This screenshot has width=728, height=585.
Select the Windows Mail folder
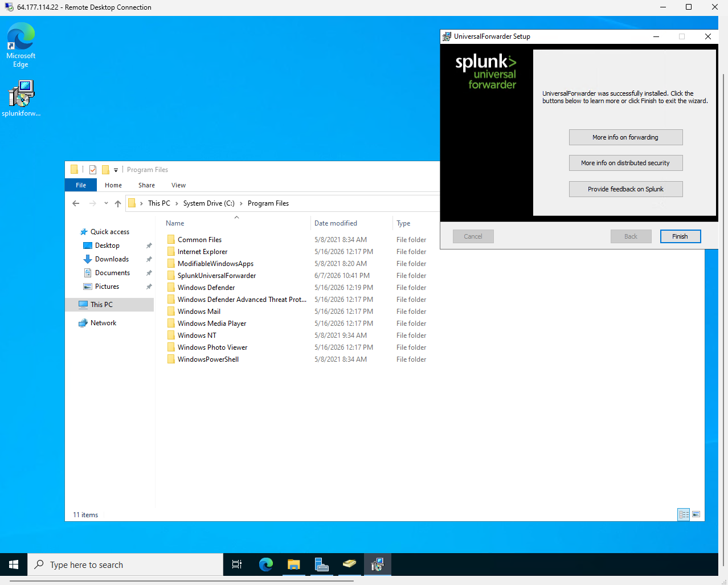tap(199, 312)
